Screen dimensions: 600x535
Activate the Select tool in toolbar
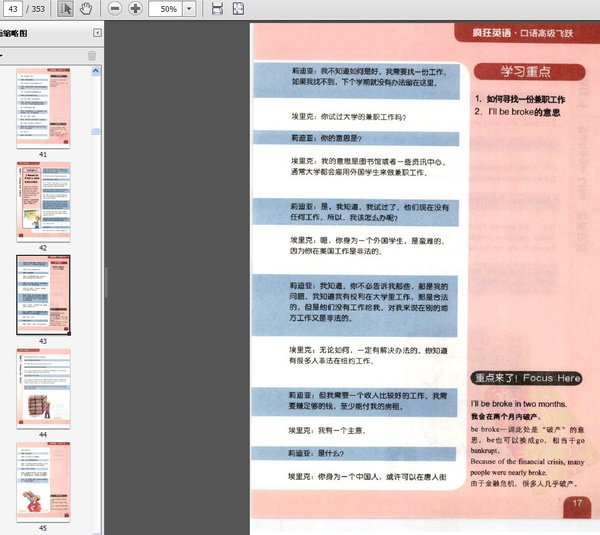[65, 8]
